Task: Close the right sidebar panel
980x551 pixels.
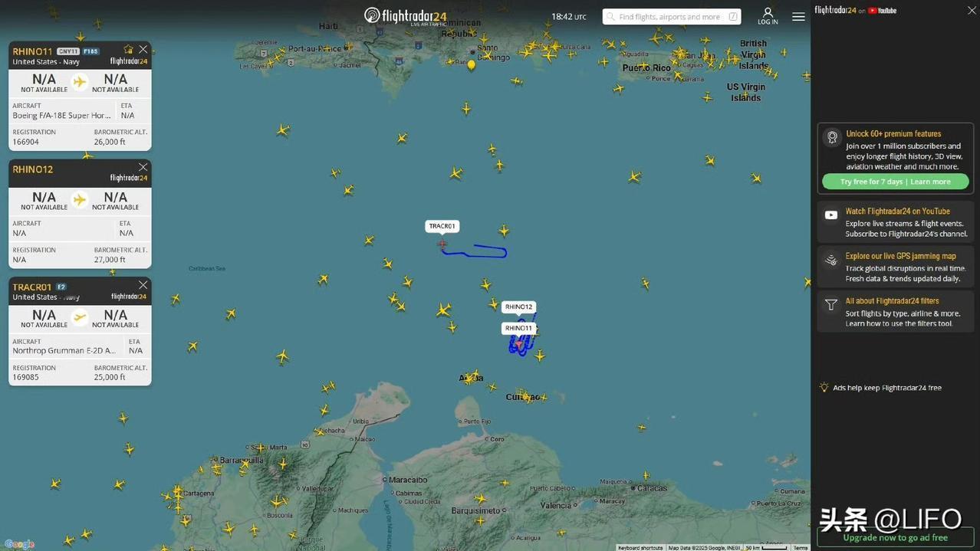Action: point(971,10)
